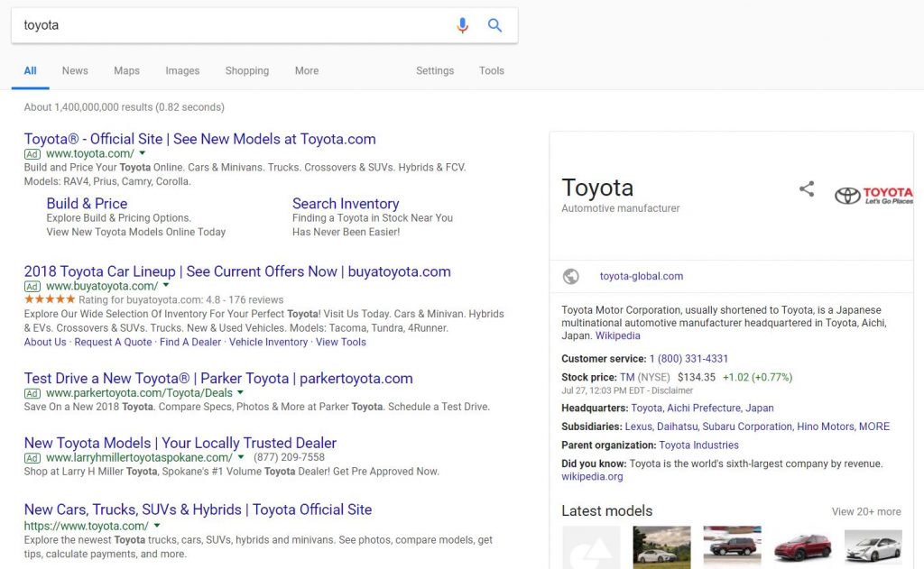924x569 pixels.
Task: Click the Subaru Corporation subsidiary link
Action: pos(747,427)
